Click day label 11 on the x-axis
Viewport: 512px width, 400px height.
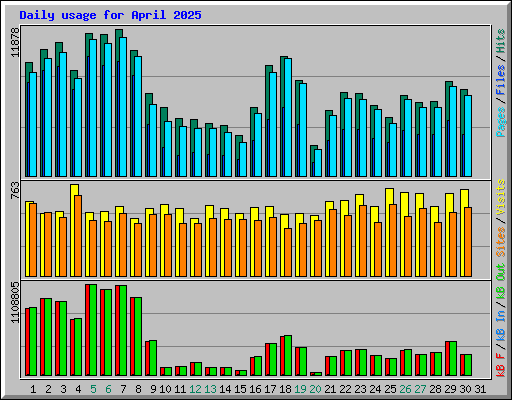(x=180, y=389)
